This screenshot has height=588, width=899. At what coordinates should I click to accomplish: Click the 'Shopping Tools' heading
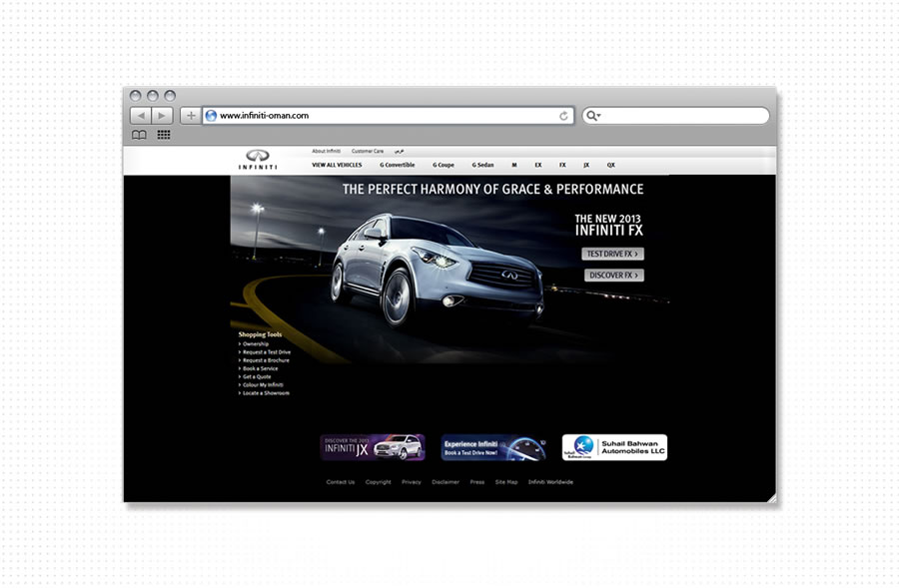(261, 334)
